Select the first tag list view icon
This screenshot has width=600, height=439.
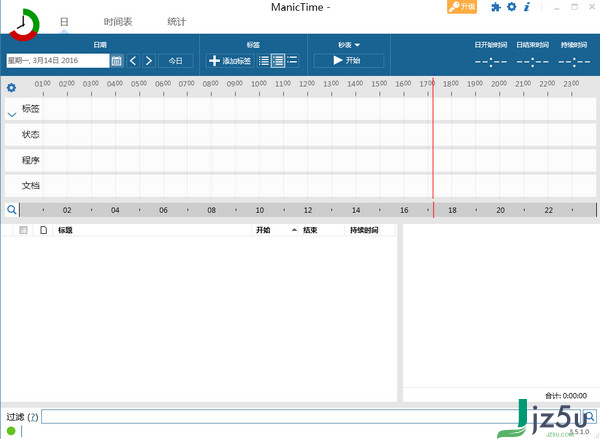pos(264,60)
